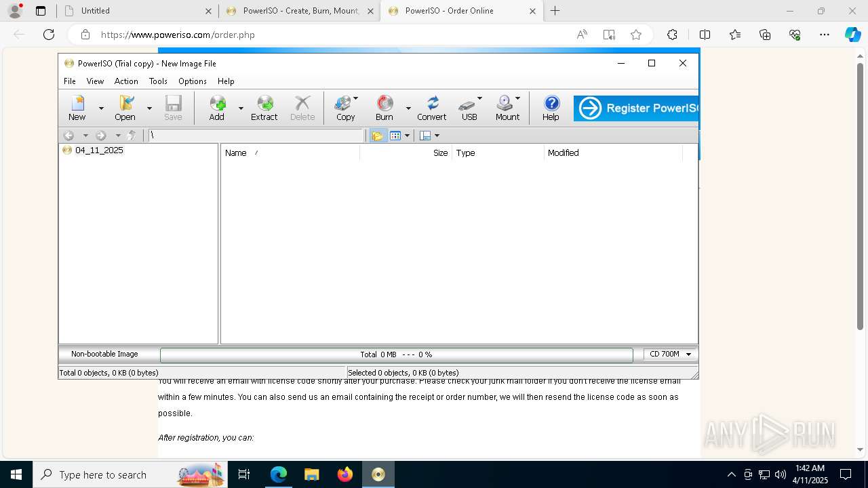
Task: Expand the view mode dropdown arrow
Action: (408, 136)
